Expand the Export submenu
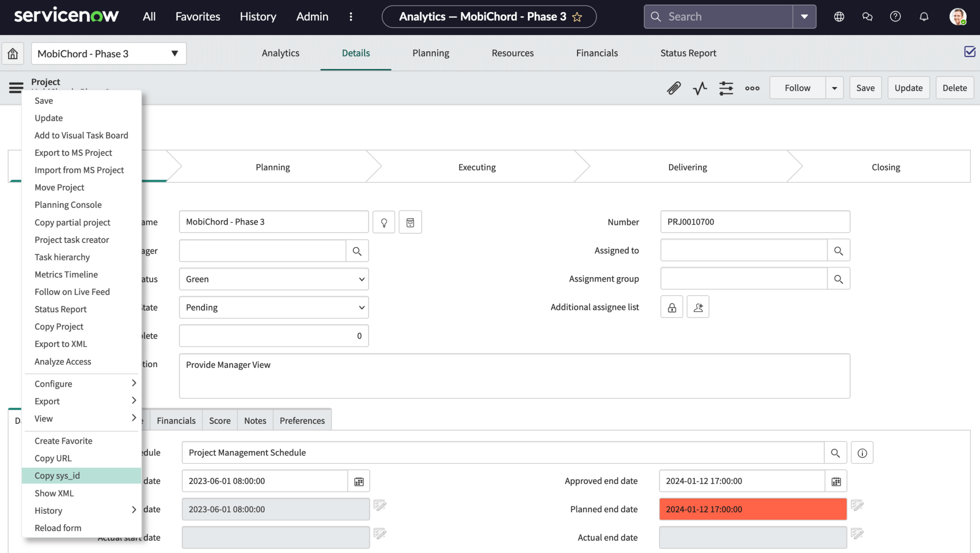 click(81, 401)
